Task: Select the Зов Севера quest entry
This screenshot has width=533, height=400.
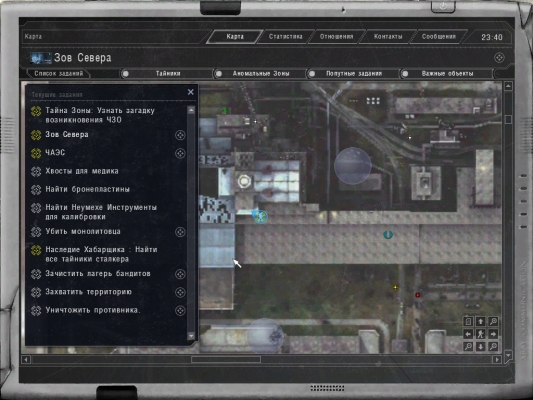Action: [67, 135]
